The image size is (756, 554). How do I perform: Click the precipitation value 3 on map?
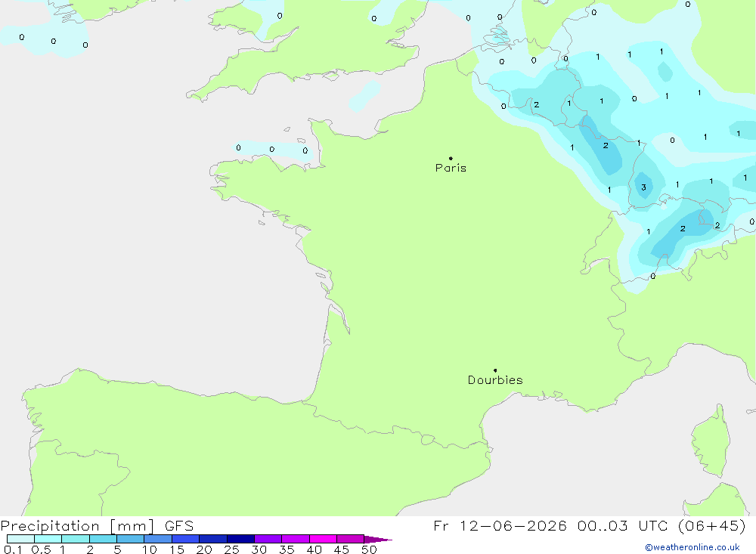tap(643, 187)
